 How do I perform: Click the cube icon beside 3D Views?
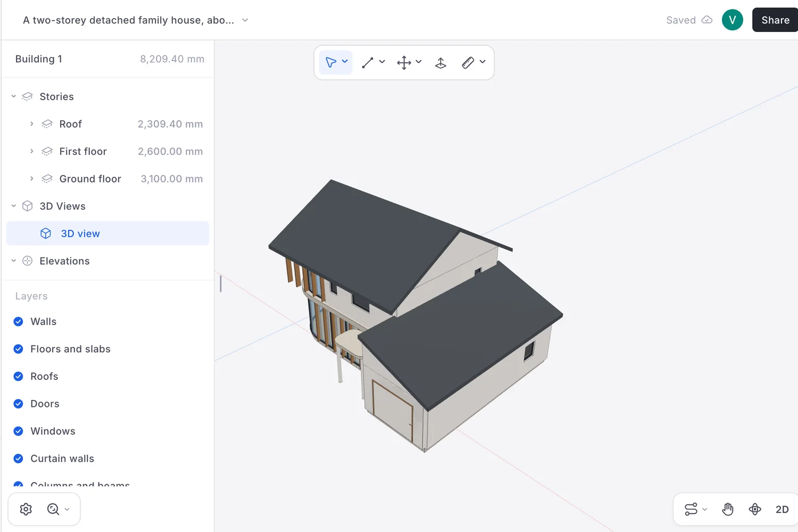click(28, 206)
